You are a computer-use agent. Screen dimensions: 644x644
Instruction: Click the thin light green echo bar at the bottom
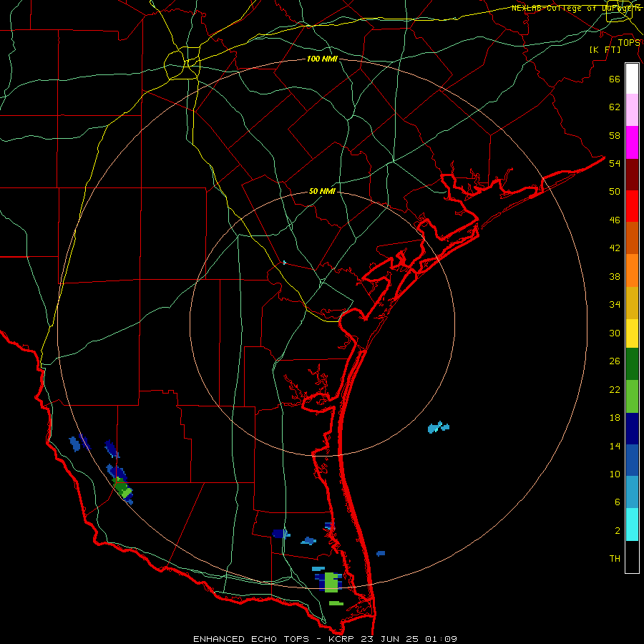(336, 603)
